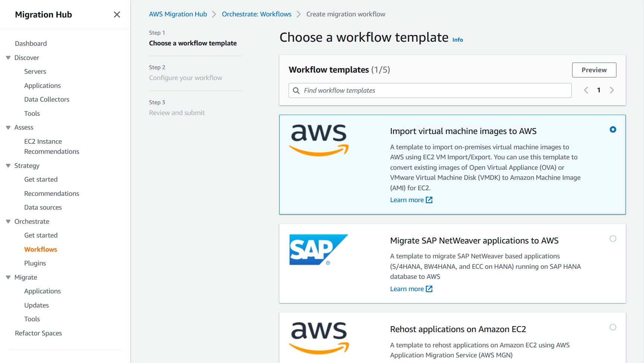Click the Preview button
Screen dimensions: 644x363
tap(594, 70)
